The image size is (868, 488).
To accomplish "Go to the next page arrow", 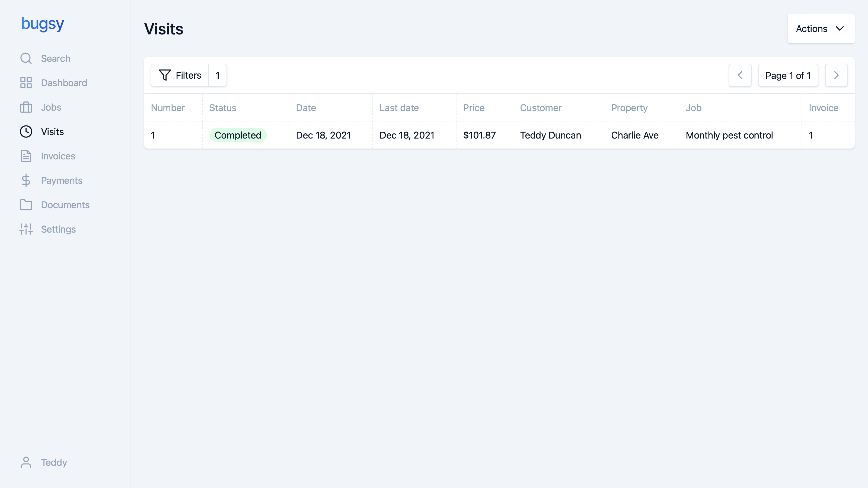I will pos(836,75).
